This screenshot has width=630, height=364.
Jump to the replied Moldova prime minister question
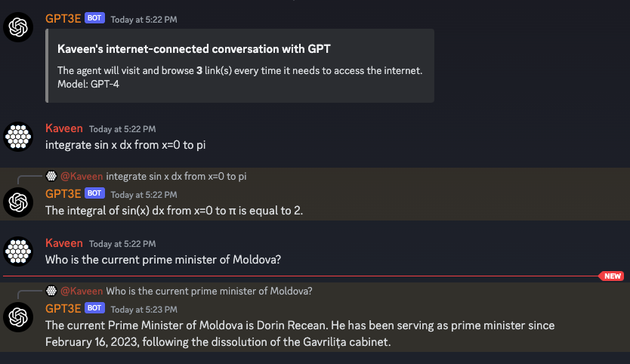[x=209, y=291]
